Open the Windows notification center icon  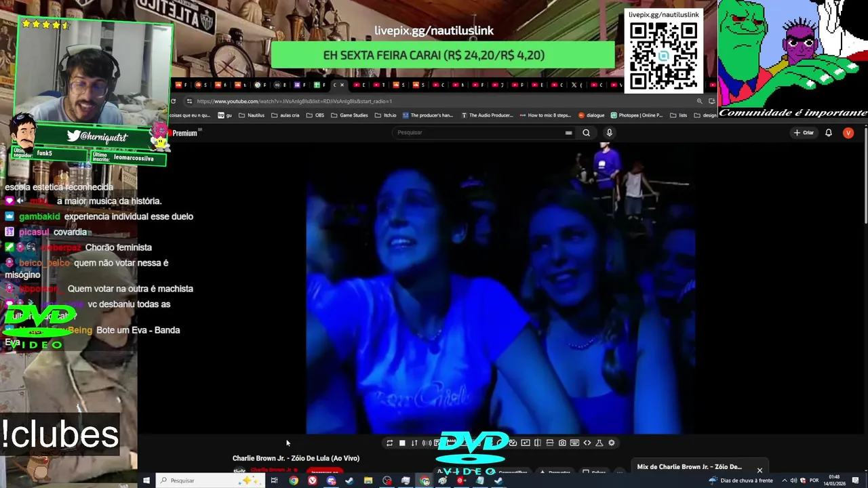[856, 481]
